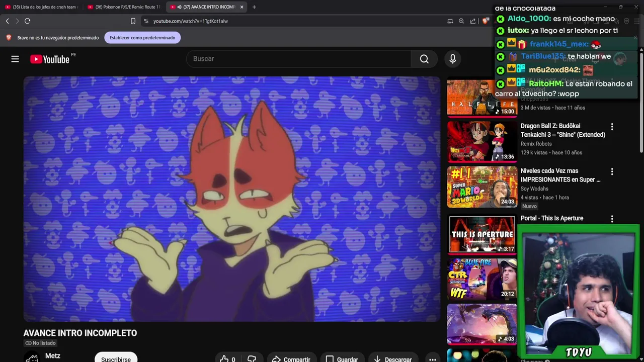Click the Descargar button
This screenshot has height=362, width=644.
point(393,358)
